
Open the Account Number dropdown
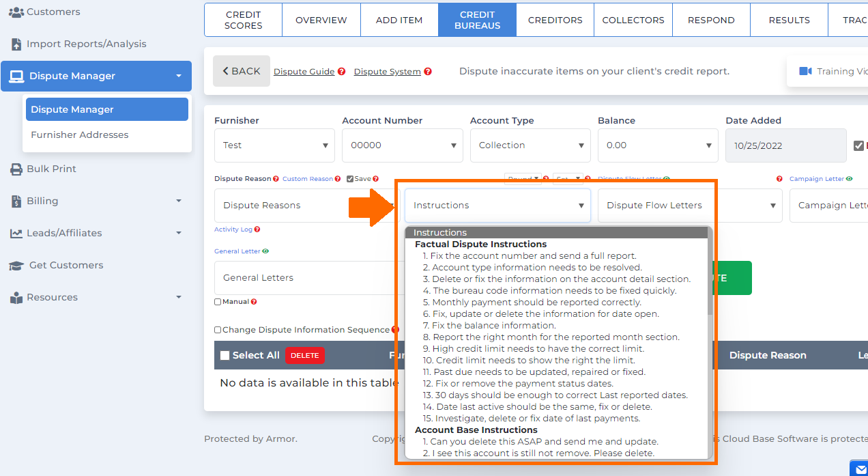pos(402,145)
